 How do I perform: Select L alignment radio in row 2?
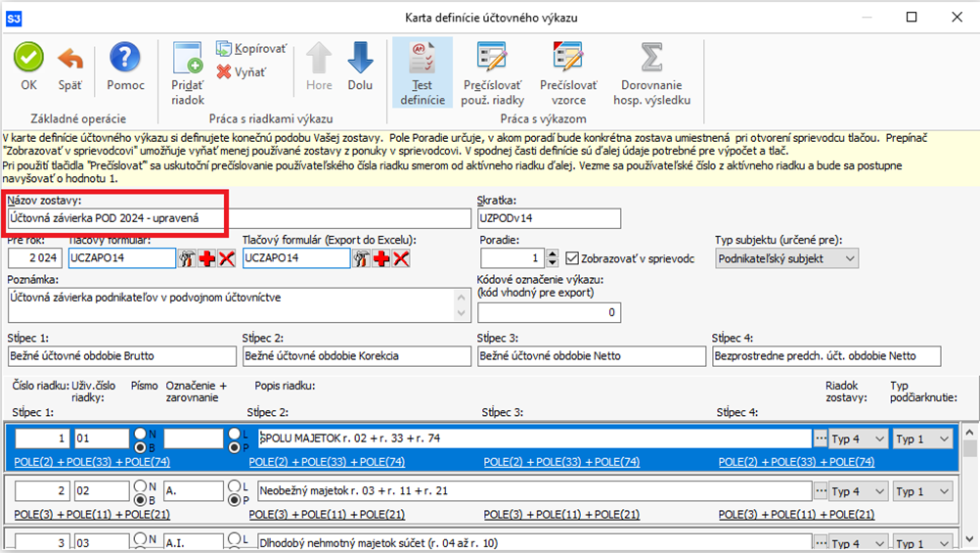pos(235,484)
